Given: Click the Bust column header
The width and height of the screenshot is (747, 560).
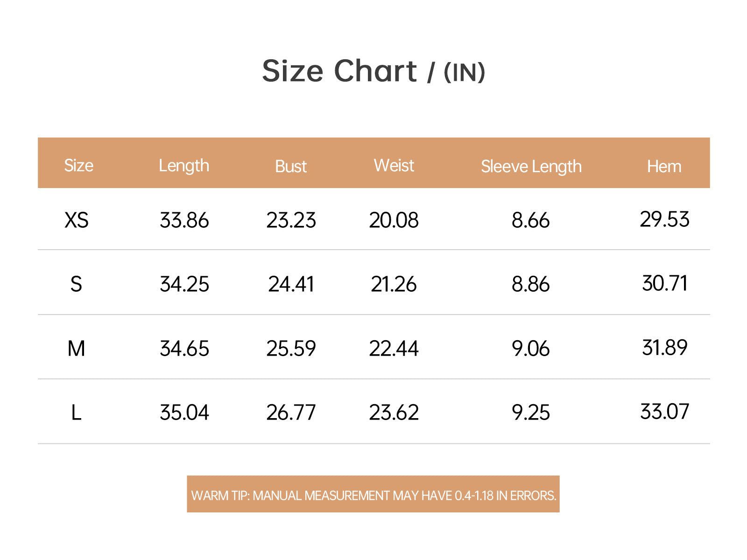Looking at the screenshot, I should (x=291, y=167).
